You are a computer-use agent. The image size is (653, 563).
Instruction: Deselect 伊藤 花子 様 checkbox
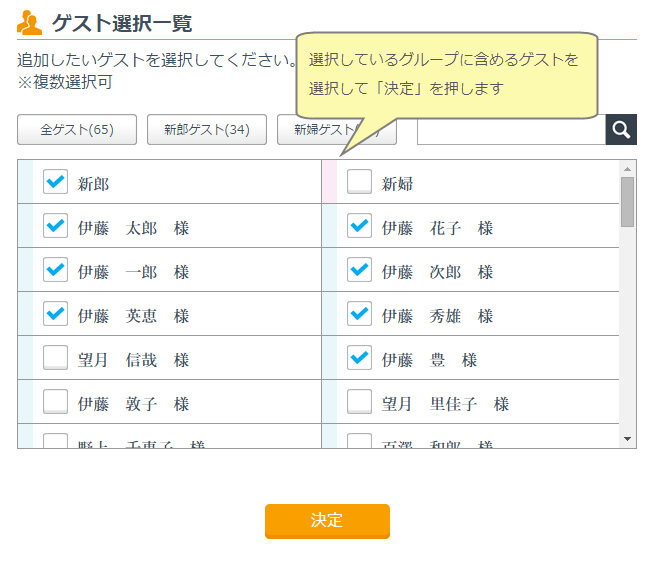point(359,227)
